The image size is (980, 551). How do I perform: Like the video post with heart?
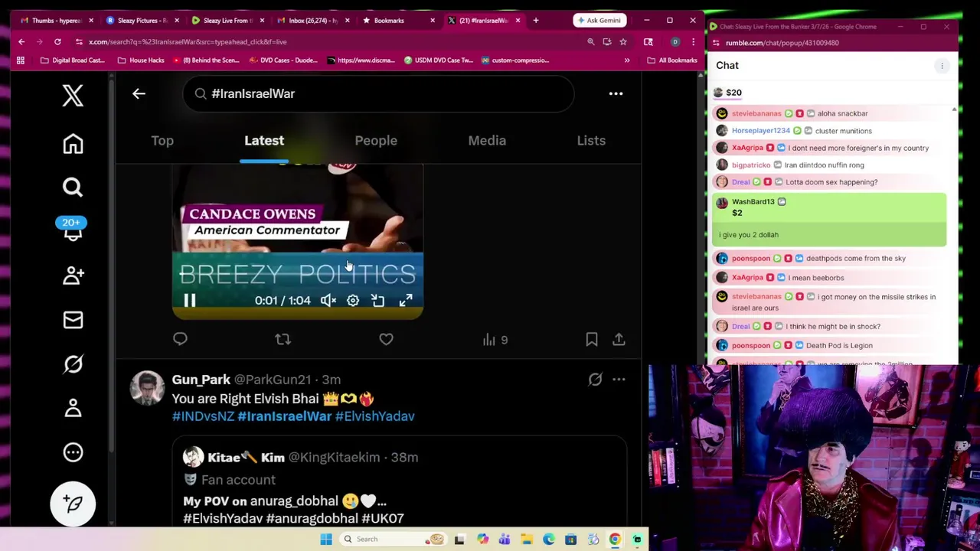click(x=386, y=339)
